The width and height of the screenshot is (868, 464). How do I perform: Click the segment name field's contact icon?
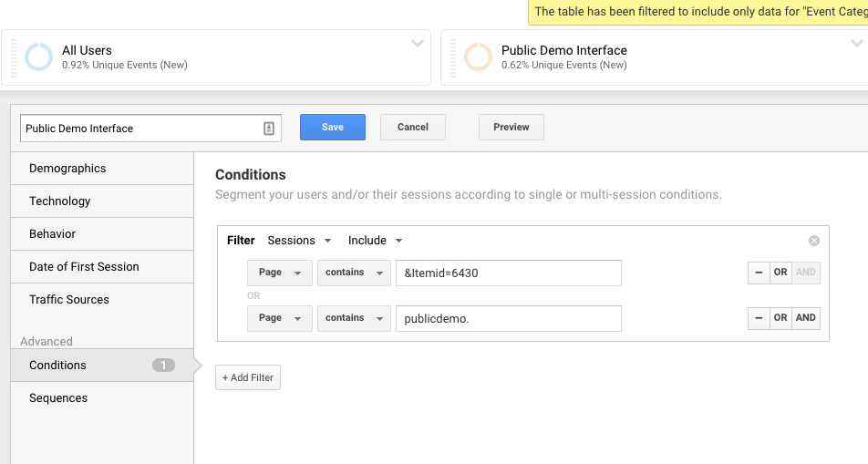(x=268, y=129)
